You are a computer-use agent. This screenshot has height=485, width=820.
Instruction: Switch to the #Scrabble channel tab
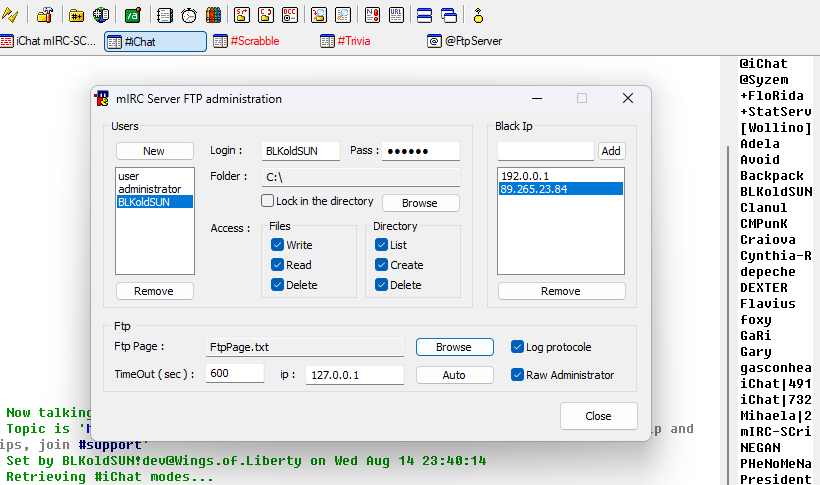246,41
